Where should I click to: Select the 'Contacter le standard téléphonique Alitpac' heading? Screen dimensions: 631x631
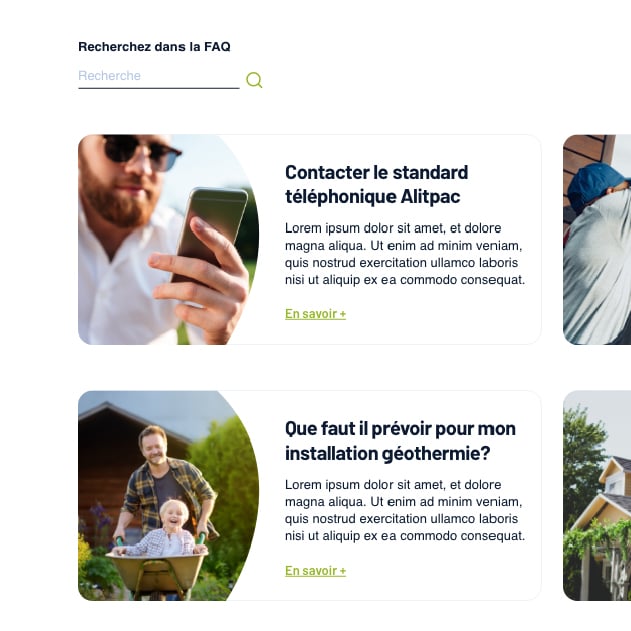click(x=376, y=184)
